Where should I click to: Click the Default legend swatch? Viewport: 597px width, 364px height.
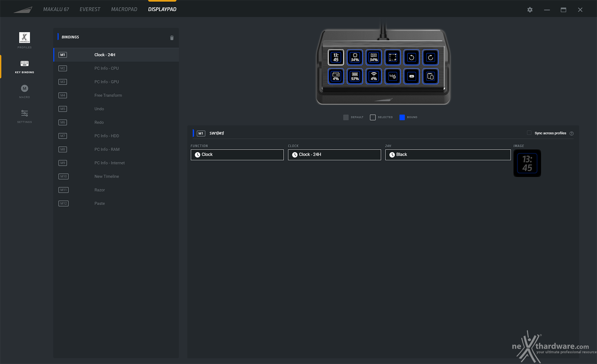point(346,117)
